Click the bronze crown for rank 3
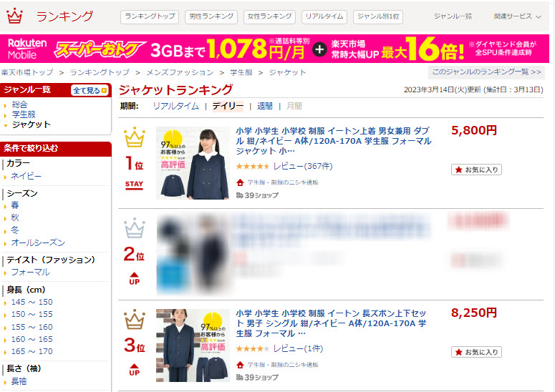555x392 pixels. (135, 319)
